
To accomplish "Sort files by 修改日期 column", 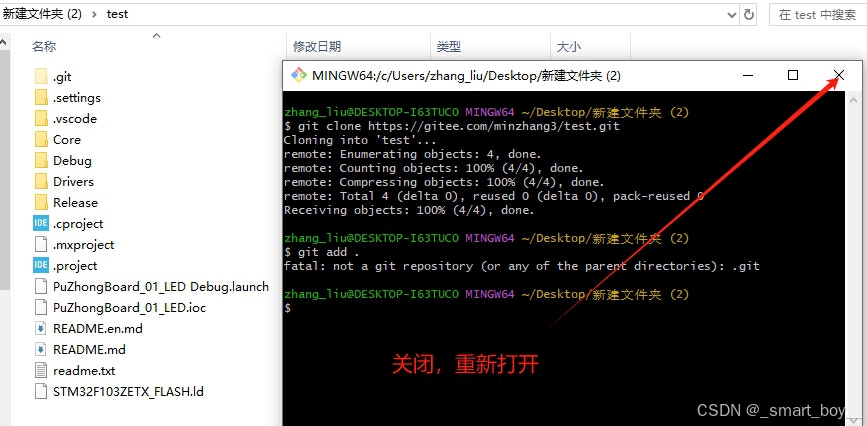I will point(317,47).
